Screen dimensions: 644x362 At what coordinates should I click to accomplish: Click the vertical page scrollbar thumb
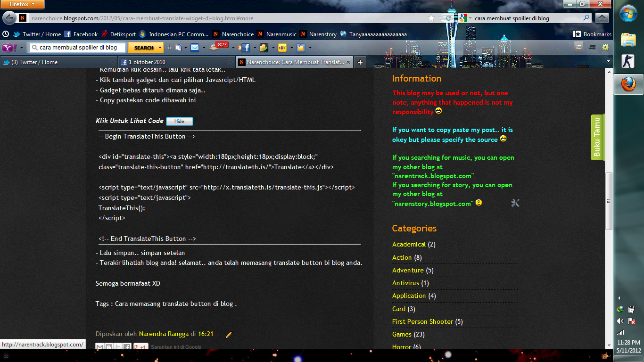point(608,200)
